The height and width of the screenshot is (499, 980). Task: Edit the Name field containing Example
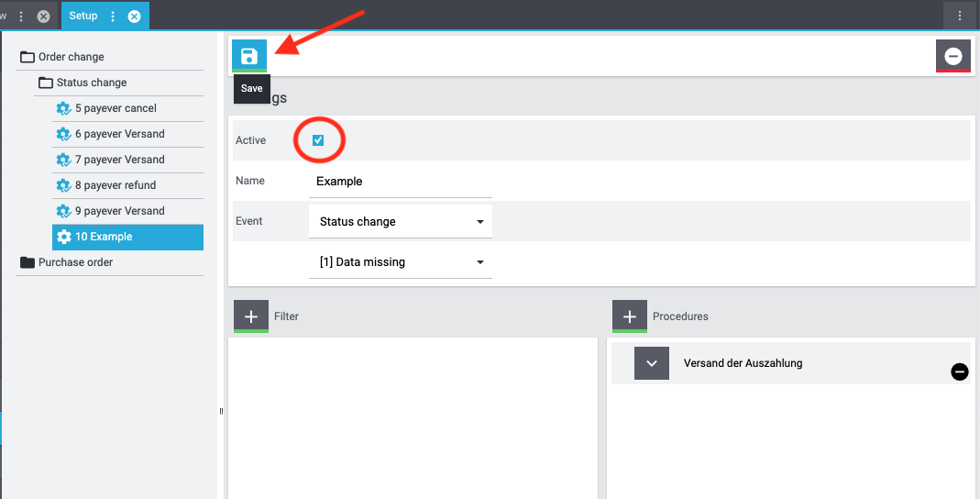click(400, 182)
